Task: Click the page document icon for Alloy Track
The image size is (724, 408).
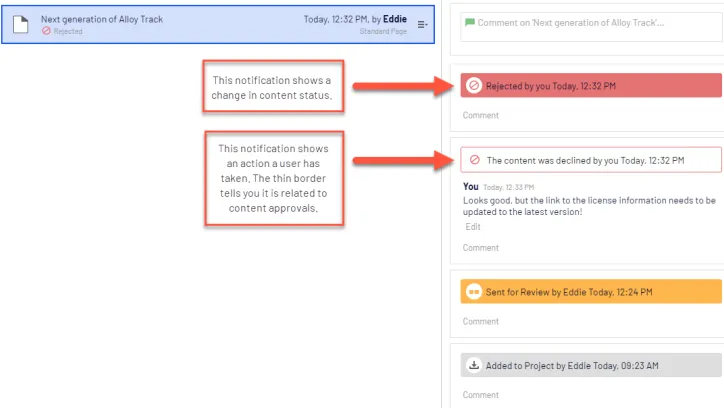Action: pyautogui.click(x=20, y=24)
